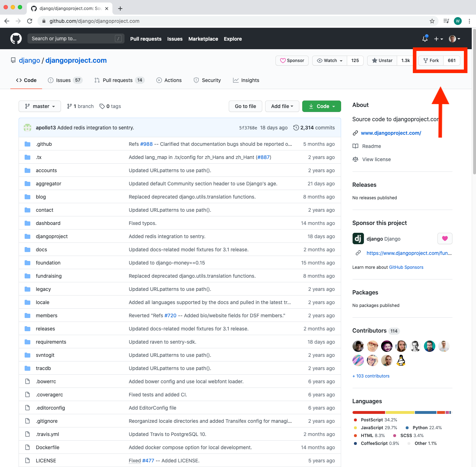Fork the repository

(431, 61)
